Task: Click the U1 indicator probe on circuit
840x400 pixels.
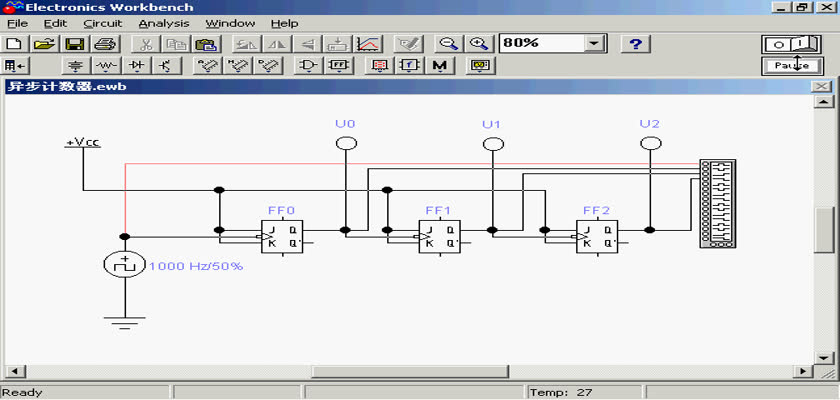Action: (491, 144)
